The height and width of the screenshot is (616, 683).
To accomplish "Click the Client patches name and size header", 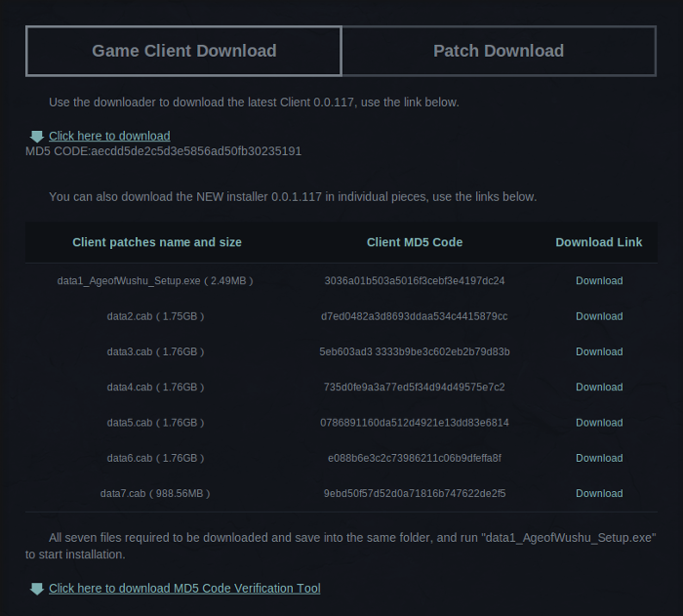I will click(157, 242).
